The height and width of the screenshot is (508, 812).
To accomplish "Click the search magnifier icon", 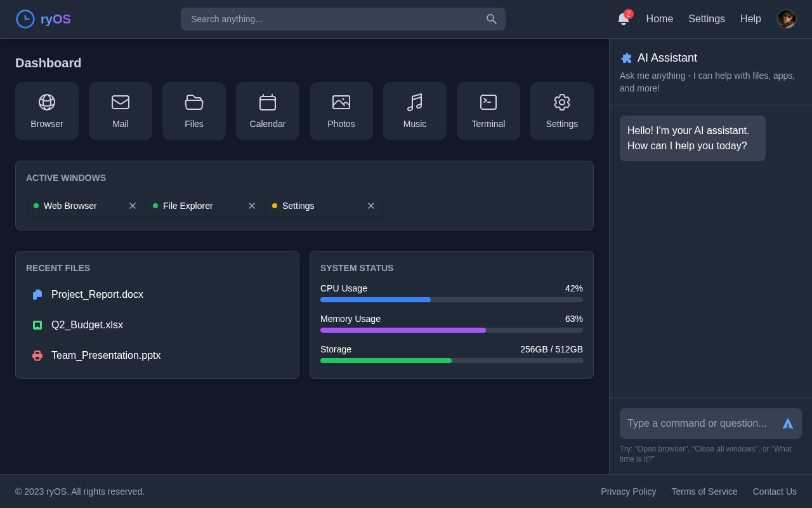I will pyautogui.click(x=492, y=19).
